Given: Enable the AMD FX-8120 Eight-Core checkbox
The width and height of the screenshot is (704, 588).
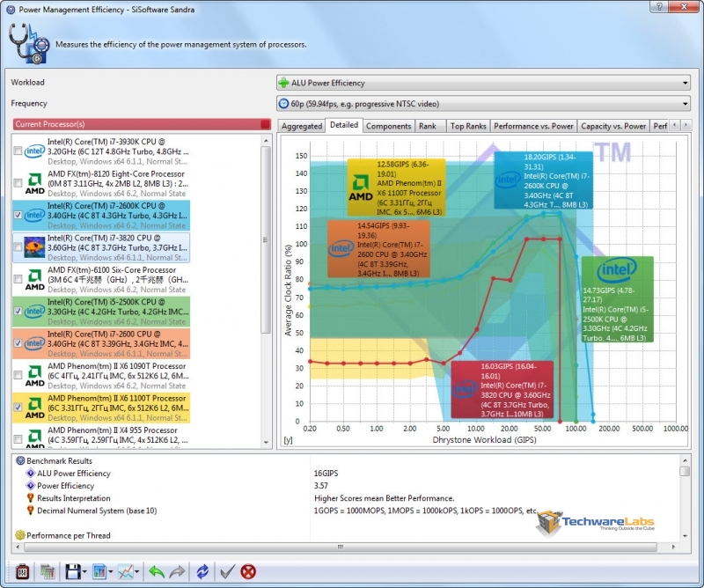Looking at the screenshot, I should coord(18,183).
